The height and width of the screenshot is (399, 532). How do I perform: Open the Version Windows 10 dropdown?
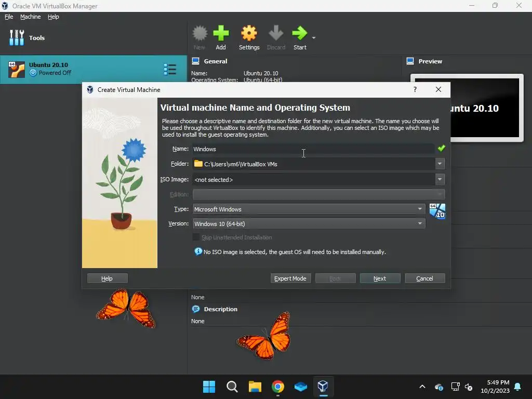point(309,223)
